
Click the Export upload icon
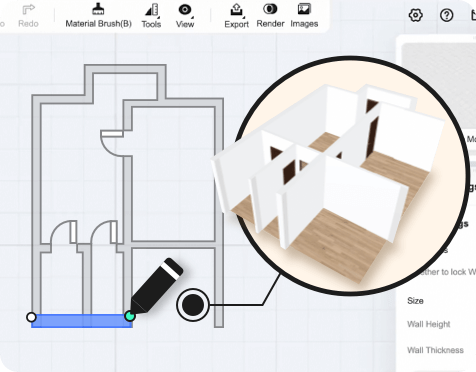tap(236, 10)
